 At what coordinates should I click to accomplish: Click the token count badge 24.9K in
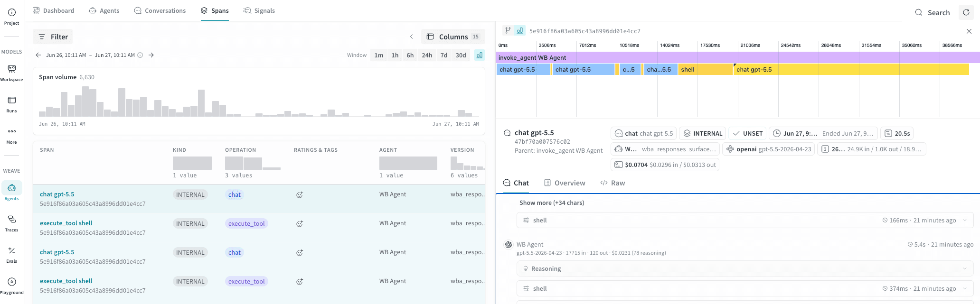[x=871, y=149]
